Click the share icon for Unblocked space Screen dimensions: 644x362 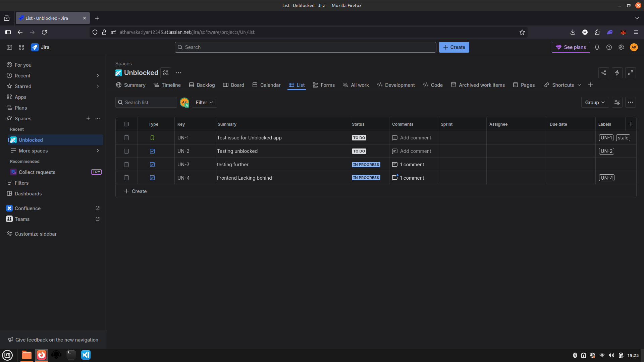click(604, 73)
